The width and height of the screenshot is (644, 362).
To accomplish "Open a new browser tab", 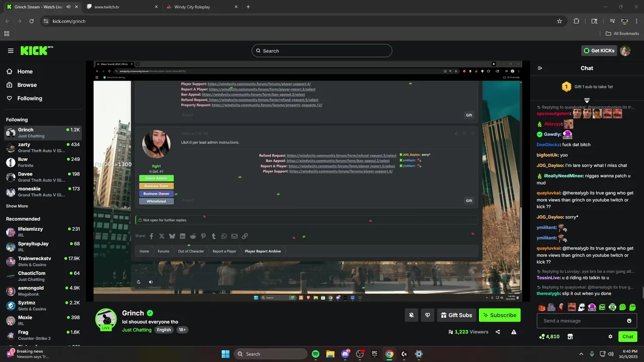I will pos(248,7).
